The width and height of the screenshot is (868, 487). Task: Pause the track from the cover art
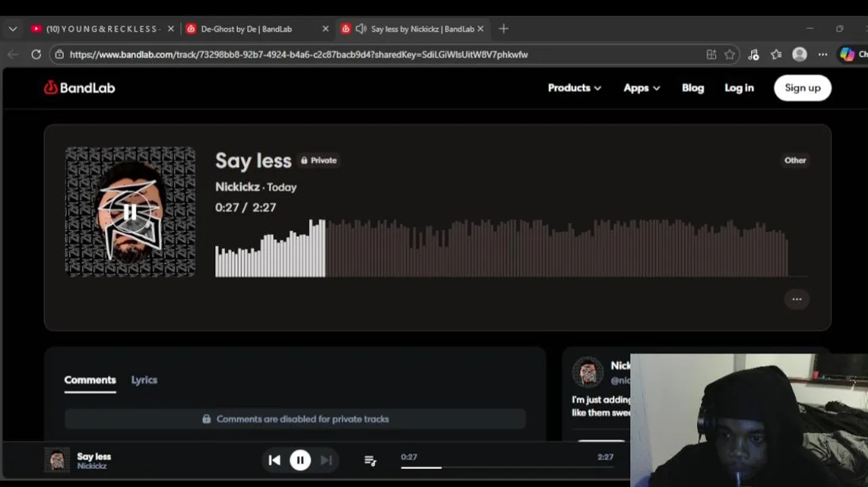pos(130,212)
